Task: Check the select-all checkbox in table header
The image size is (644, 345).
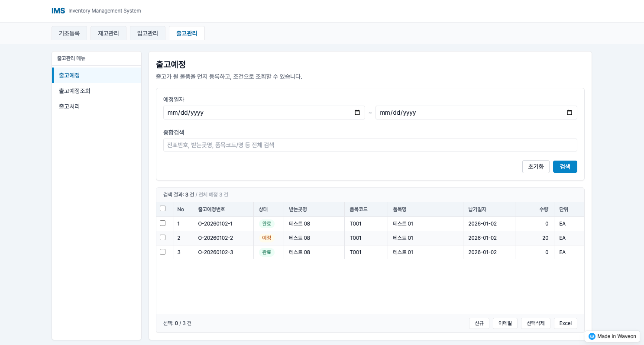Action: coord(162,208)
